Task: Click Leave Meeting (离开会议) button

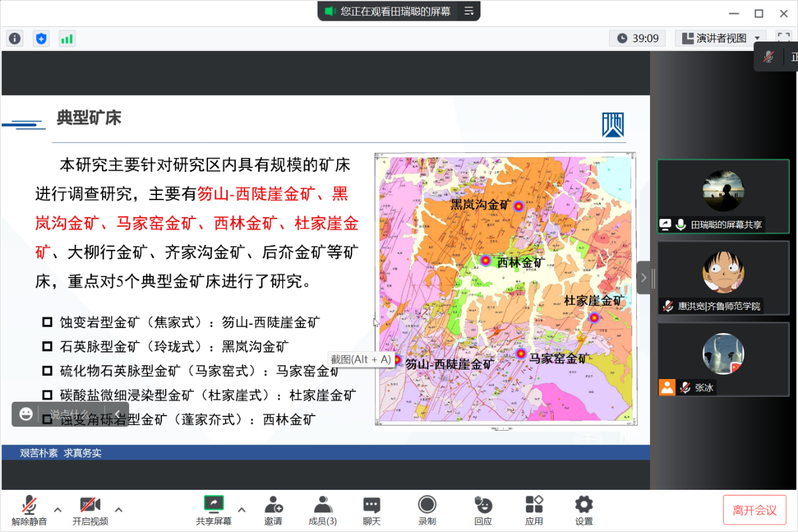Action: (755, 510)
